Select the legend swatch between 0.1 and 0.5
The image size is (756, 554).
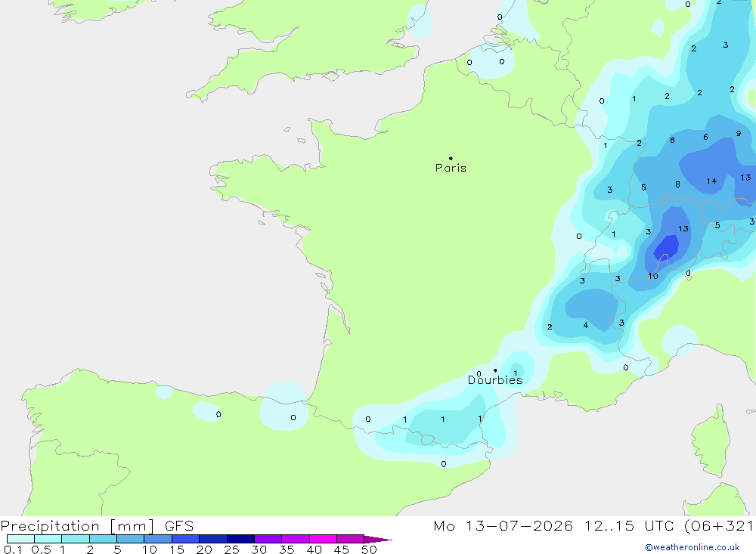[x=20, y=539]
